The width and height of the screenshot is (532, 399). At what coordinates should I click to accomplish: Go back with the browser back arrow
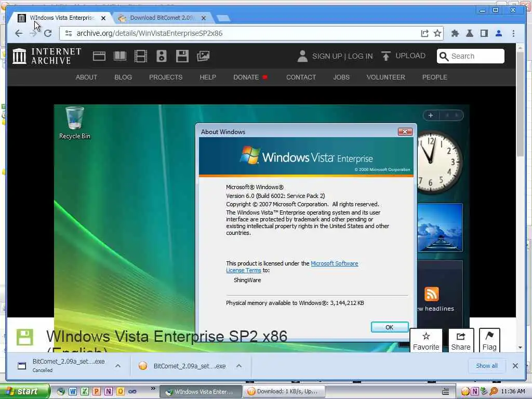tap(19, 33)
